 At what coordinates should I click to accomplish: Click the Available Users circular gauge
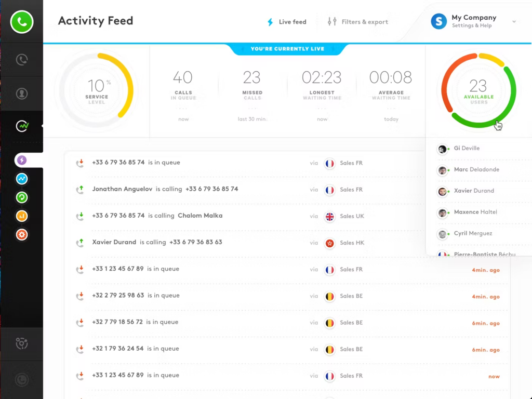(x=478, y=90)
